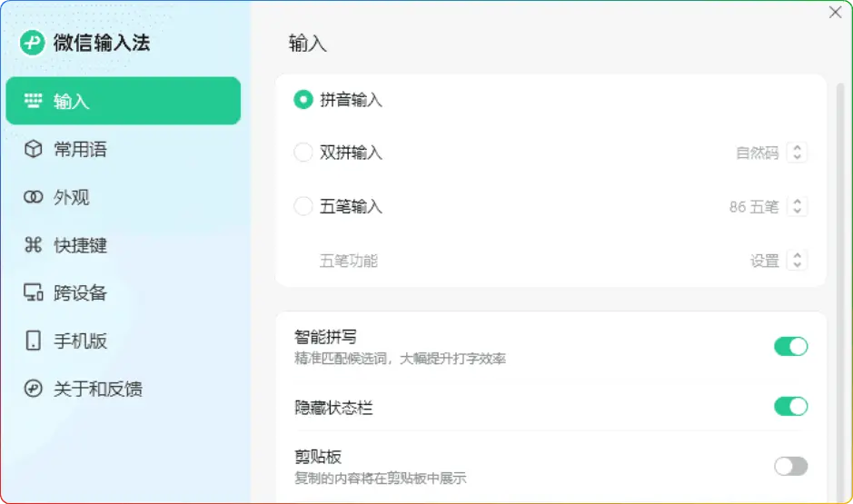The height and width of the screenshot is (504, 853).
Task: Select the 拼音输入 radio button
Action: click(x=303, y=100)
